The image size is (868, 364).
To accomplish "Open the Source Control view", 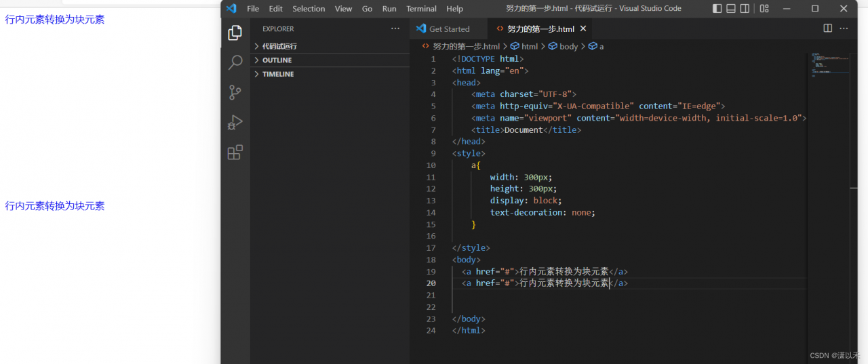I will pyautogui.click(x=235, y=93).
